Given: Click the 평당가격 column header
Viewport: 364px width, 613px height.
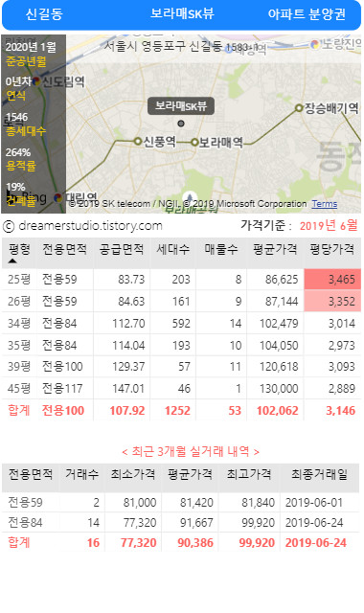Looking at the screenshot, I should 332,249.
